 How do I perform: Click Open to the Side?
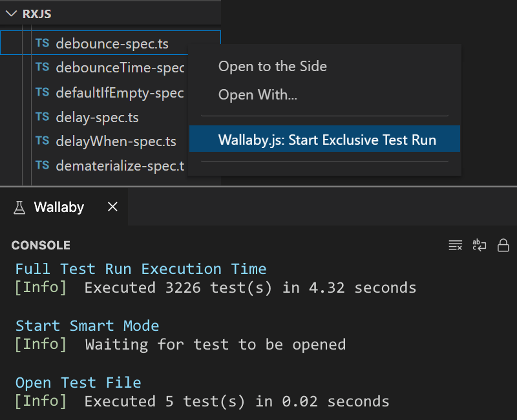[x=272, y=66]
